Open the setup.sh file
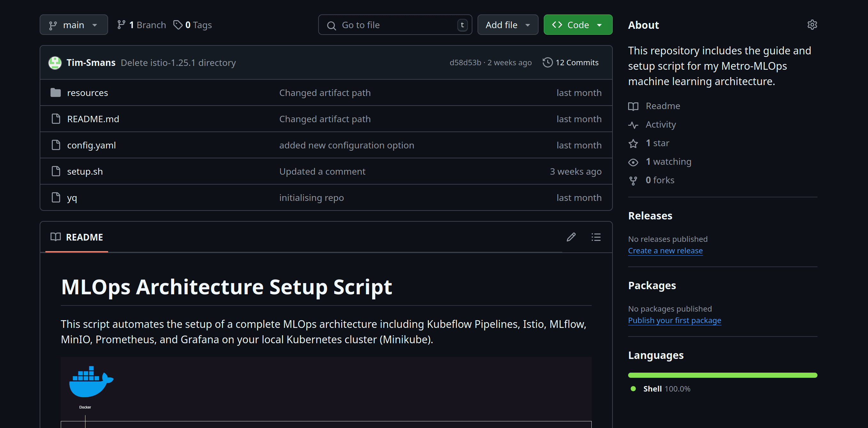868x428 pixels. (85, 171)
